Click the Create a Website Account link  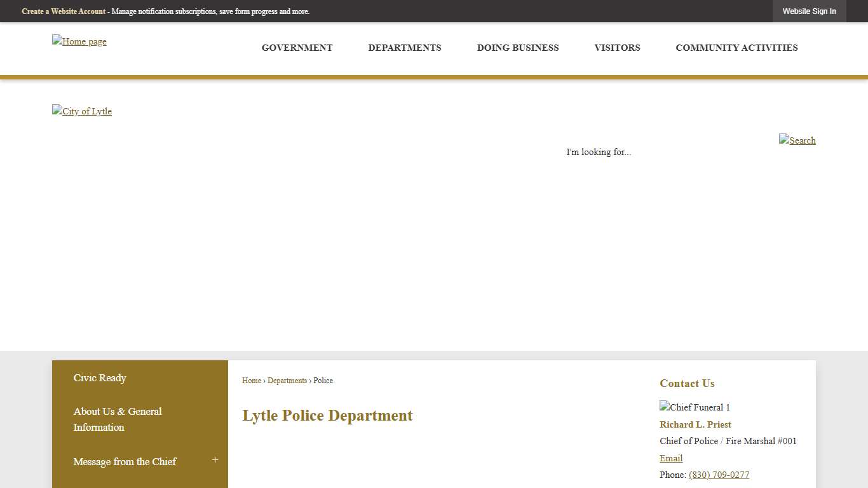64,11
